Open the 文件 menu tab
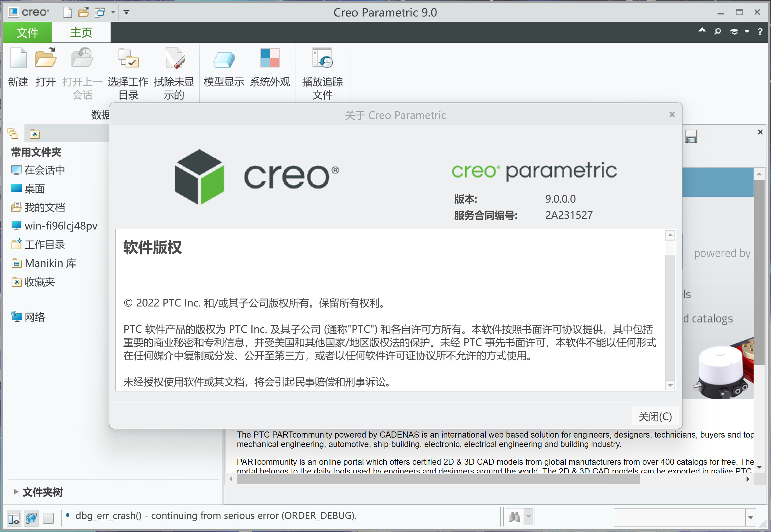 27,32
